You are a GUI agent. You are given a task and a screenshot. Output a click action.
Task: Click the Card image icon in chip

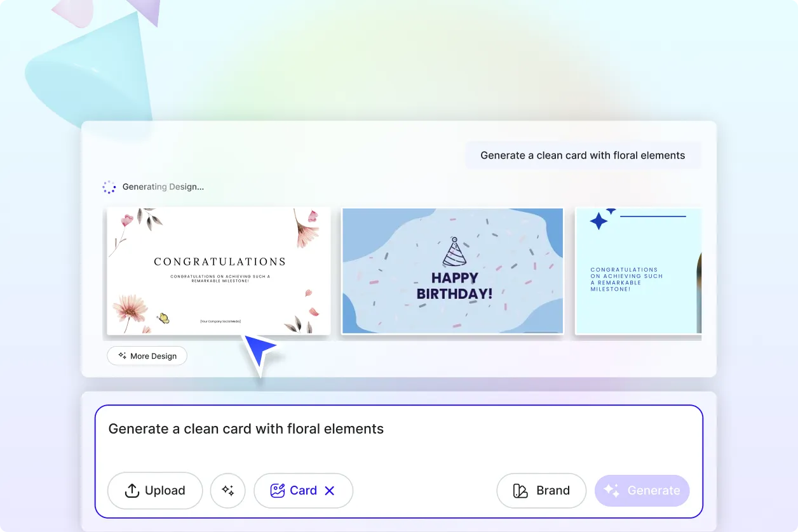point(277,491)
